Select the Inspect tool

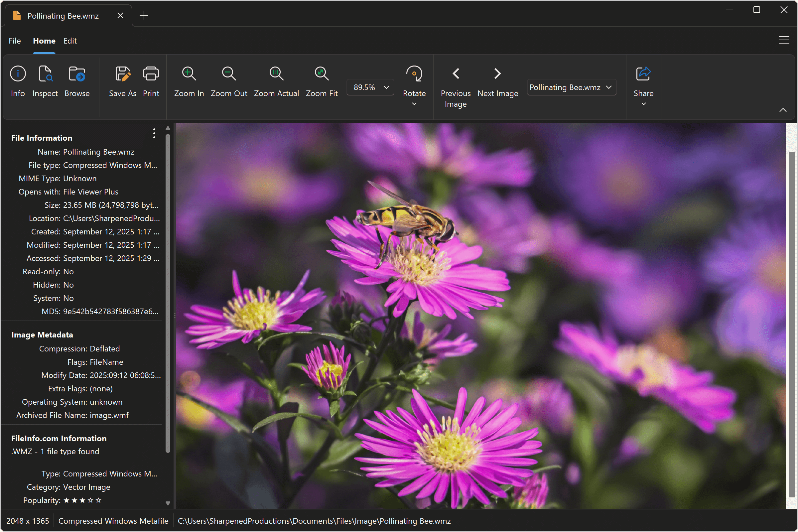point(45,81)
